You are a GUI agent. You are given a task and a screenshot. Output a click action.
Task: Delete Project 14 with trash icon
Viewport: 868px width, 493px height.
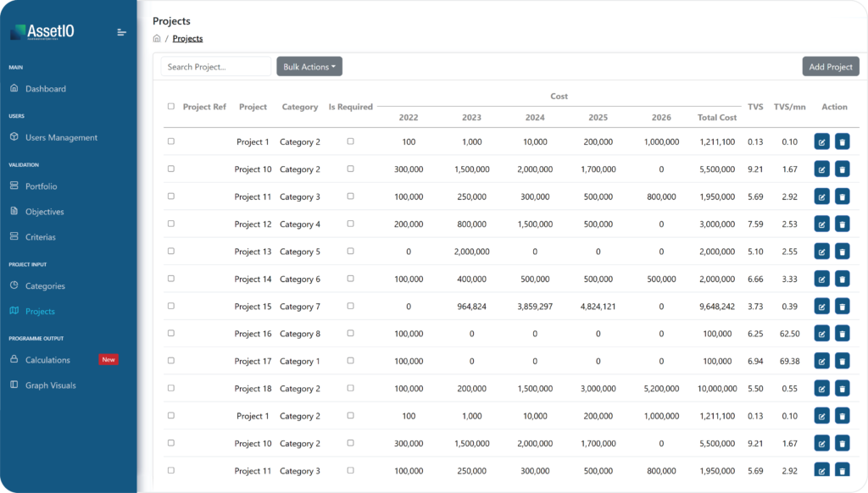(x=842, y=279)
